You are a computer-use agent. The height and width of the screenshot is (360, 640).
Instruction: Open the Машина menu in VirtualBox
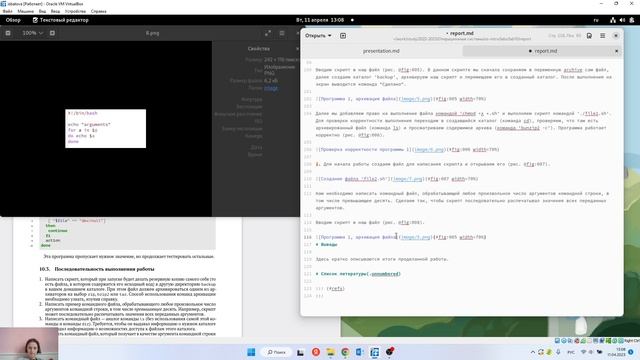[25, 11]
